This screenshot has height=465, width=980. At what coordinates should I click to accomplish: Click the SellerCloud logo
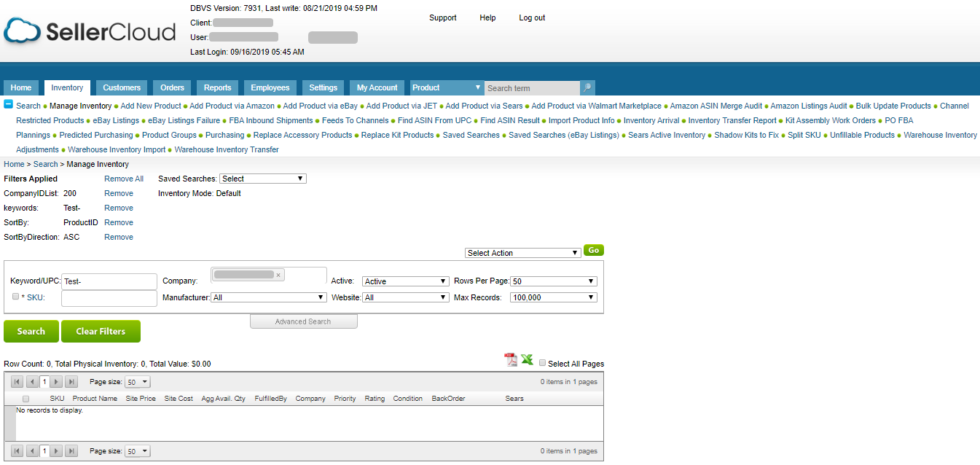90,31
